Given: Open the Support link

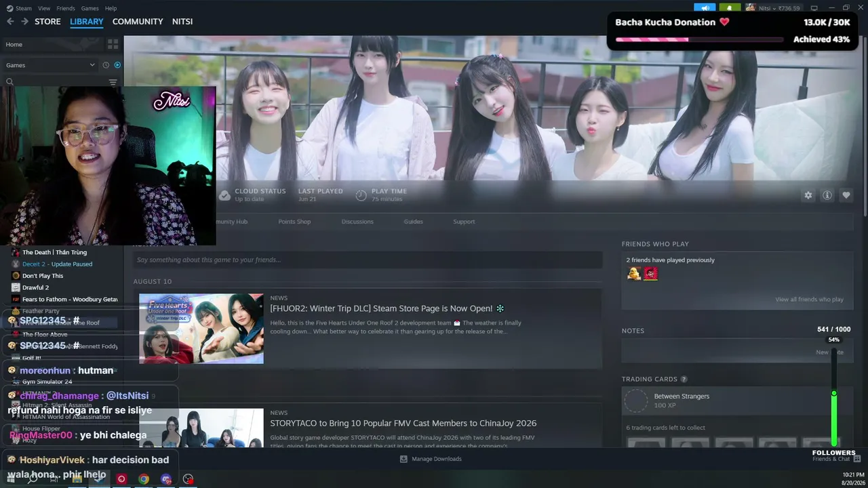Looking at the screenshot, I should pyautogui.click(x=464, y=222).
